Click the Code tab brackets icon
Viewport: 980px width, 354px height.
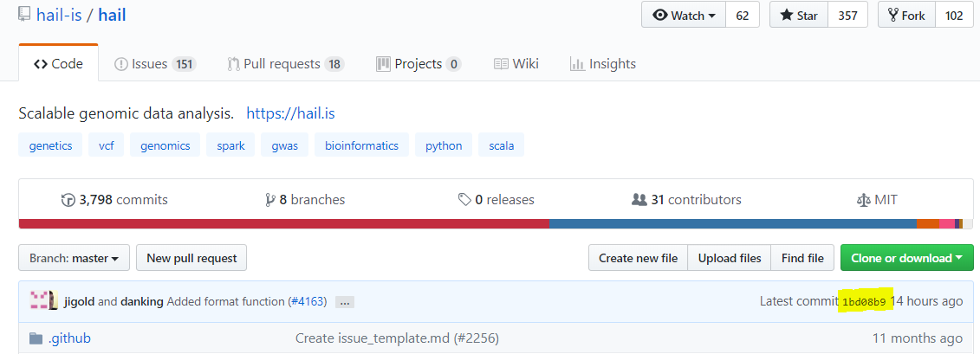tap(41, 64)
